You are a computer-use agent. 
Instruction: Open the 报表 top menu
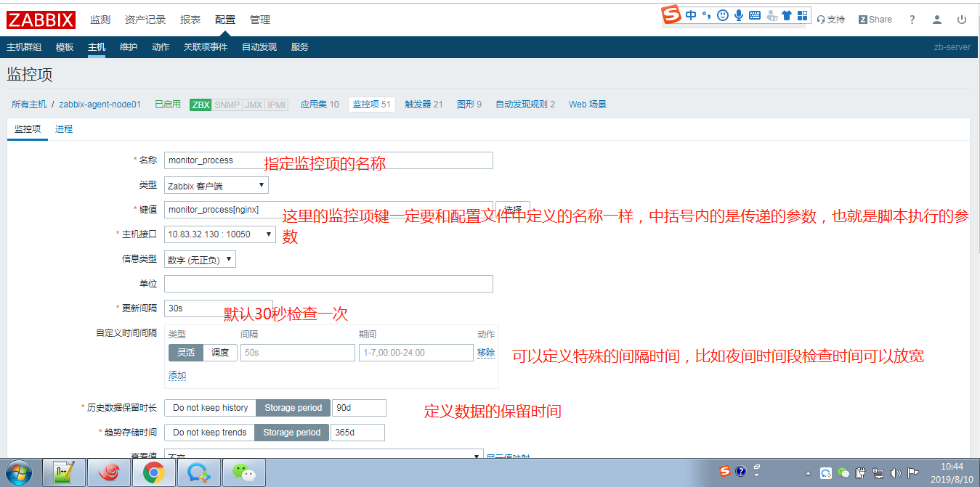tap(190, 20)
